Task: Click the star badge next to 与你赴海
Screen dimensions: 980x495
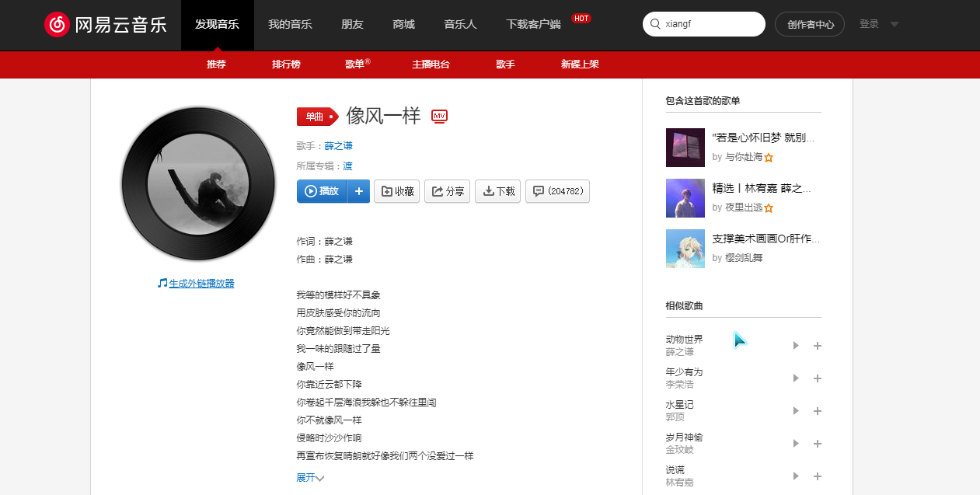Action: point(769,157)
